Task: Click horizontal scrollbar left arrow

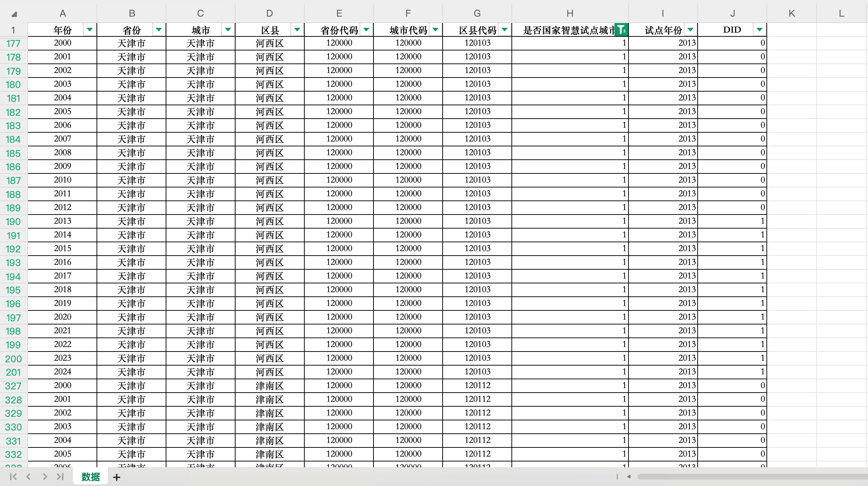Action: (x=629, y=477)
